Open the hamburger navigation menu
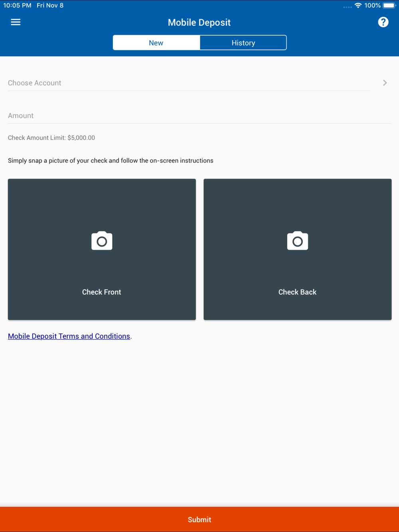Viewport: 399px width, 532px height. (x=16, y=22)
